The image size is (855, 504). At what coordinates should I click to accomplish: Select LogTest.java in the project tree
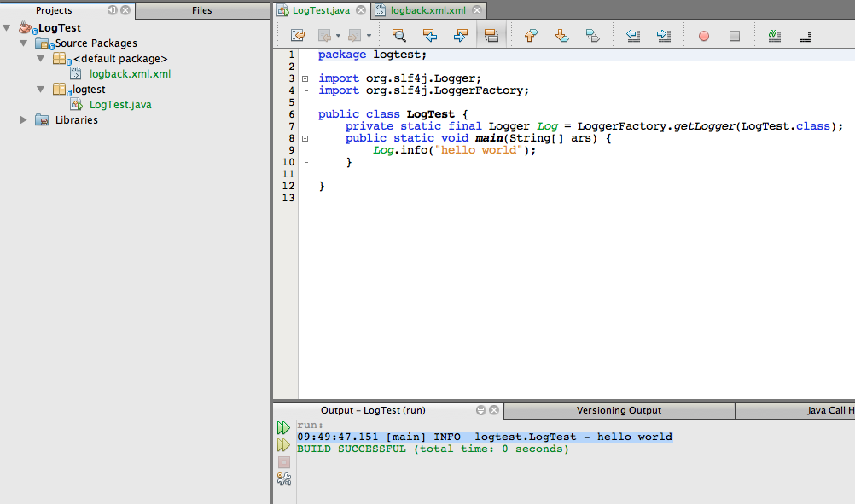pos(120,105)
